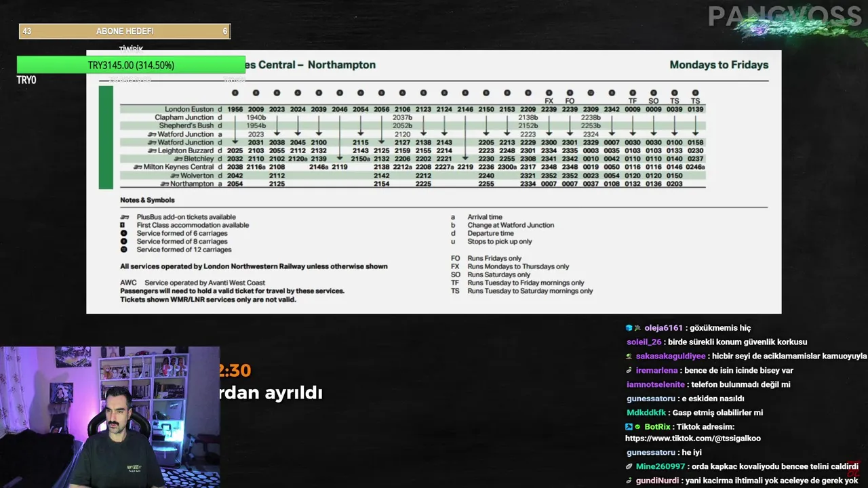
Task: Click 'Change at Watford Junction' note
Action: [x=511, y=225]
